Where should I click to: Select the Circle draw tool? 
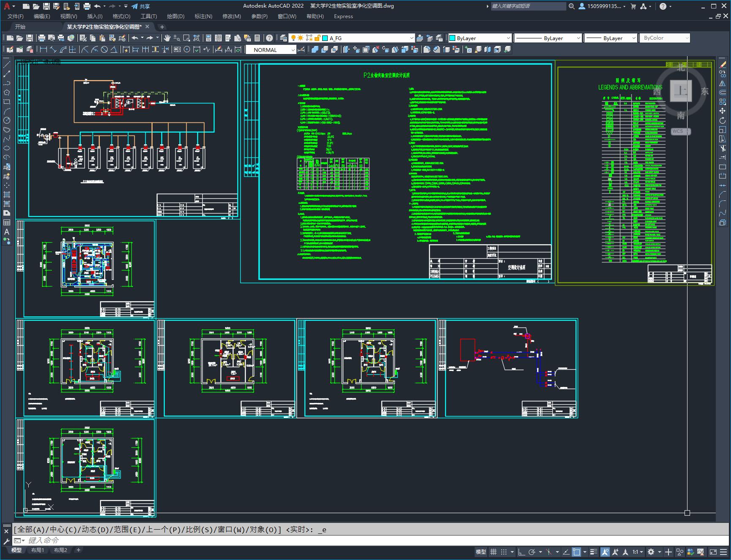pos(7,120)
